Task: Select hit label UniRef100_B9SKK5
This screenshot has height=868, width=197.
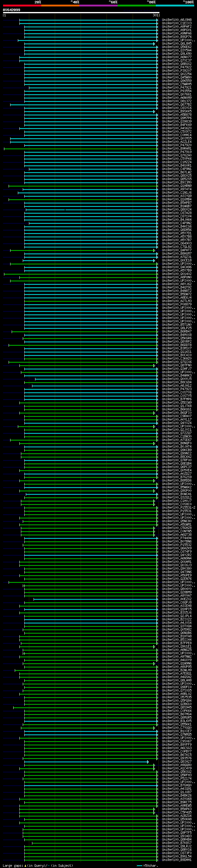Action: pos(177,111)
